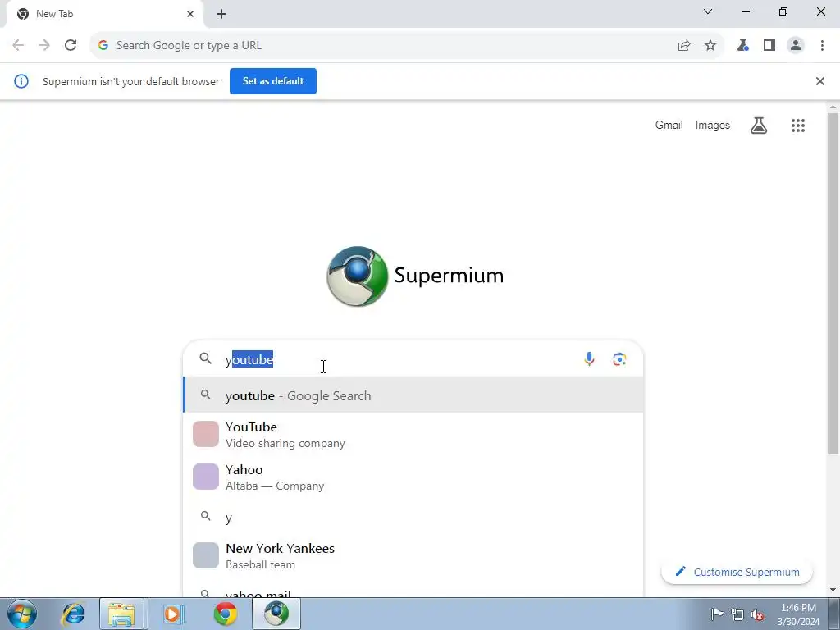Viewport: 840px width, 630px height.
Task: Click the YouTube suggestion thumbnail
Action: [x=206, y=434]
